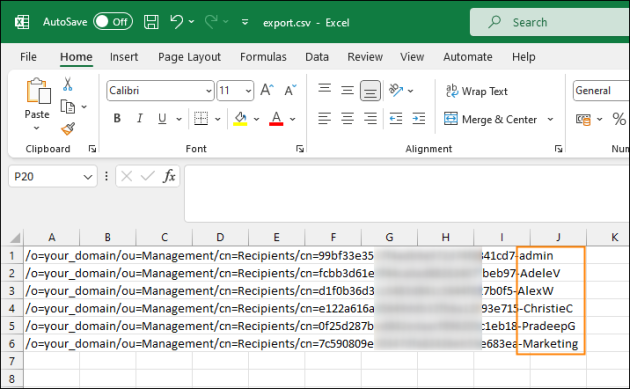The width and height of the screenshot is (630, 389).
Task: Click the Borders icon
Action: tap(201, 119)
